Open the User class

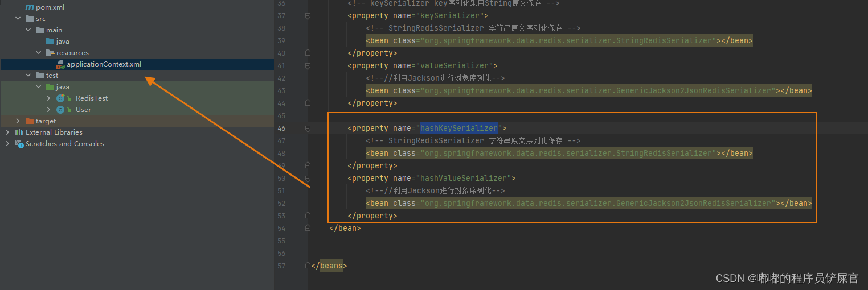83,110
